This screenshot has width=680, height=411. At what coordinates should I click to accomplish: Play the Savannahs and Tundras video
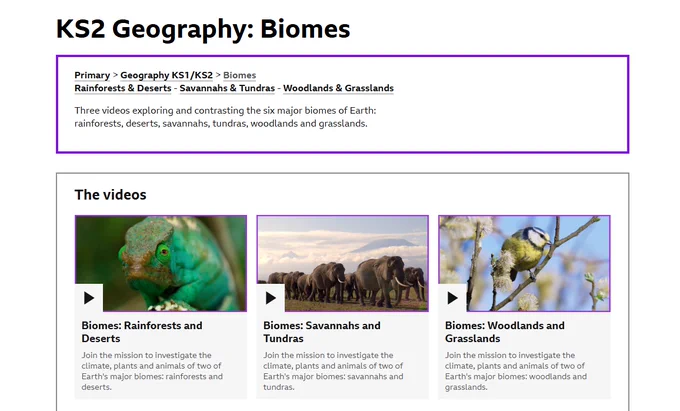pos(271,298)
